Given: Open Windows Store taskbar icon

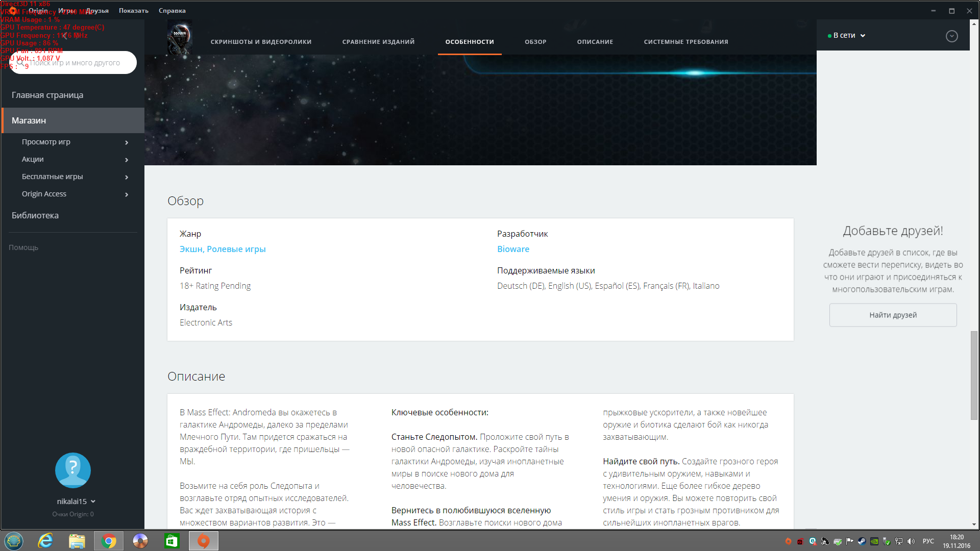Looking at the screenshot, I should click(171, 541).
